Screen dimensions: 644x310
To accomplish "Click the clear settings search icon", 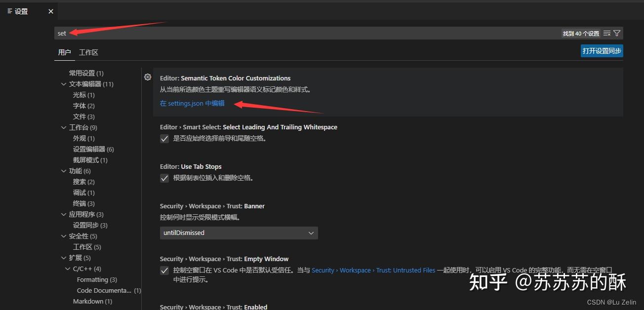I will (x=606, y=33).
